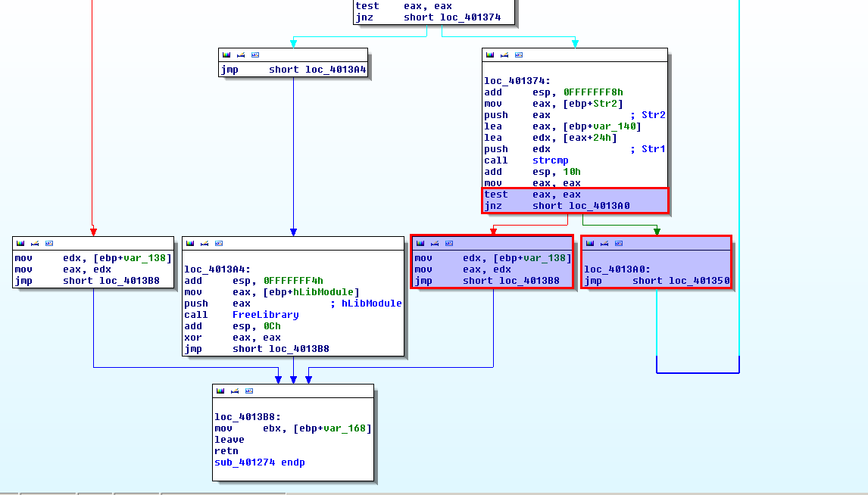
Task: Click the node color icon on the loc_4013A4 block
Action: [x=189, y=243]
